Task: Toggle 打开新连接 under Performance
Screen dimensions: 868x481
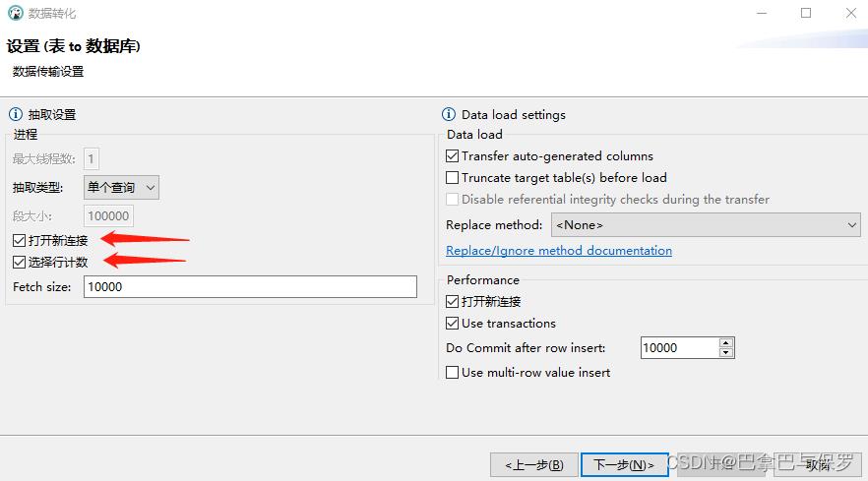Action: click(x=453, y=302)
